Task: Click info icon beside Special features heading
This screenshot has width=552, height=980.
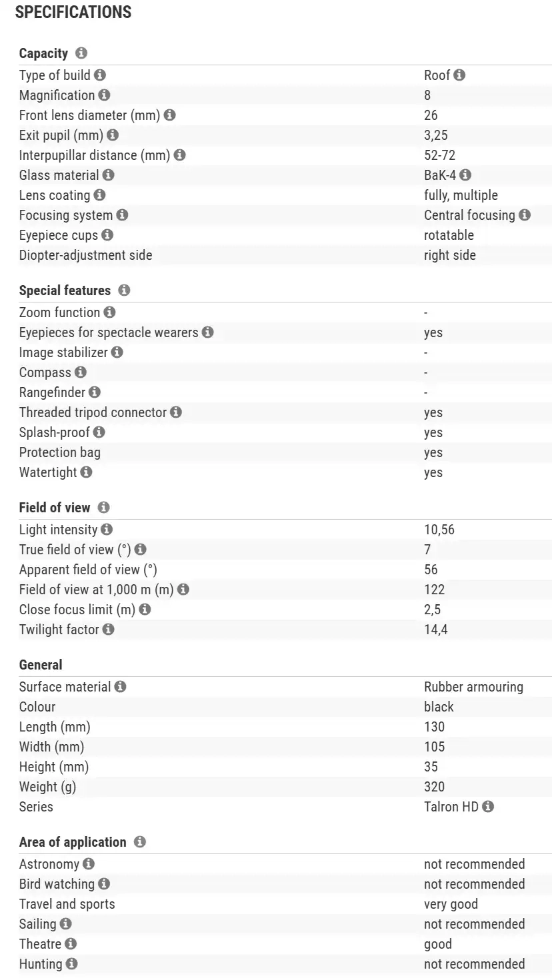Action: pos(124,290)
